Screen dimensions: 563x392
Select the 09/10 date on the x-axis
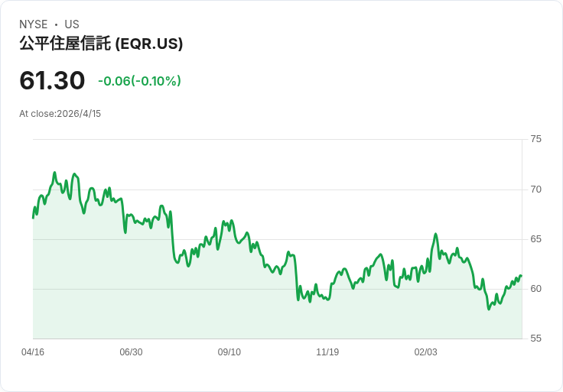click(229, 352)
